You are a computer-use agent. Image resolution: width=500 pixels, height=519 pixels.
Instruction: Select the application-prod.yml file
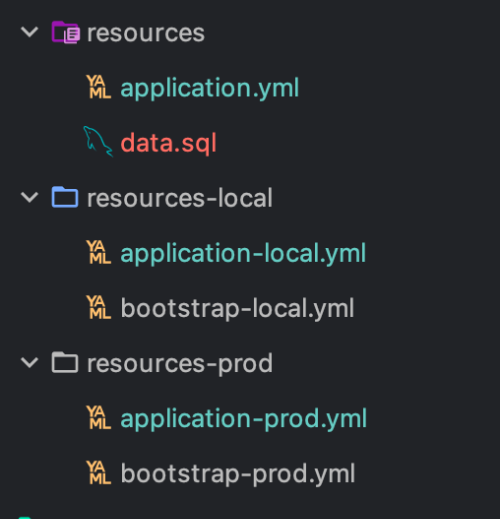[244, 419]
